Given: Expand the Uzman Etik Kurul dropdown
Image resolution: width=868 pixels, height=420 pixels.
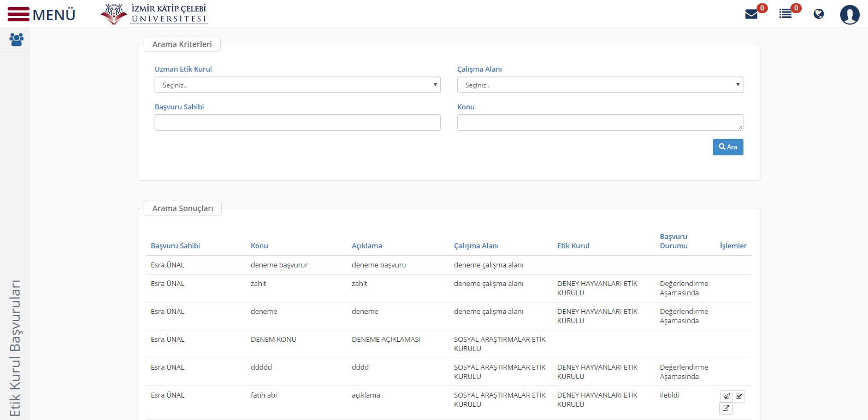Looking at the screenshot, I should point(298,85).
